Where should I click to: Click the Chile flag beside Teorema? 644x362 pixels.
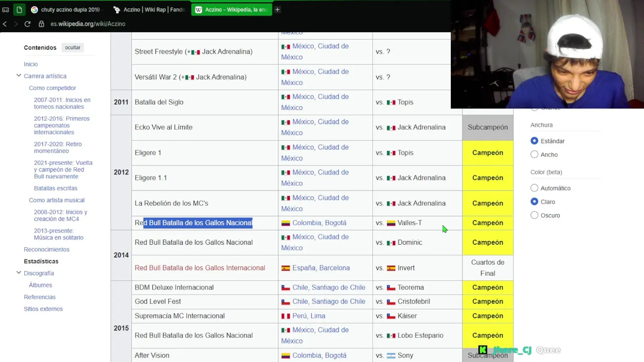pos(391,288)
